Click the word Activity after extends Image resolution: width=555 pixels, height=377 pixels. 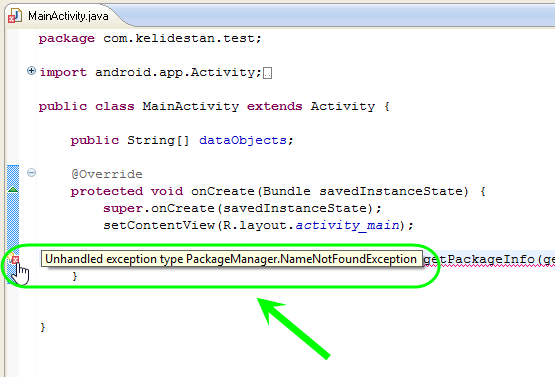point(343,106)
